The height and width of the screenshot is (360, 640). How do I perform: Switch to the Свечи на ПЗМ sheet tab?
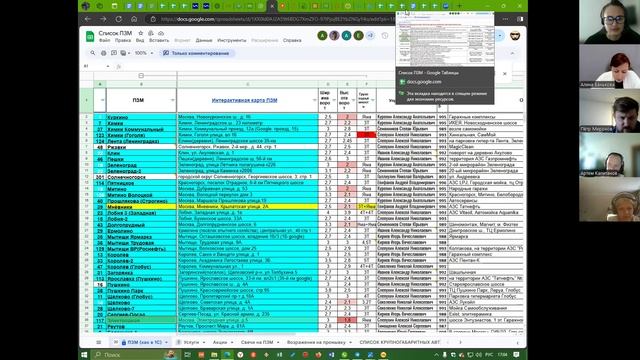(257, 342)
